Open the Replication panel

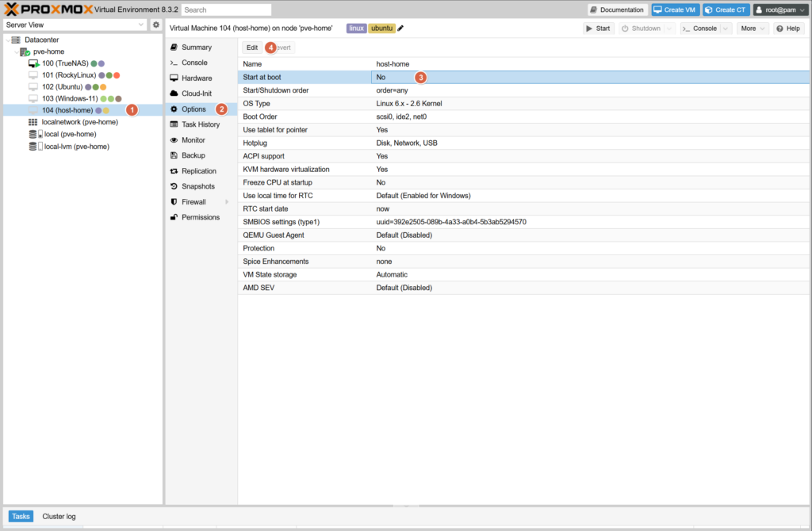click(x=198, y=171)
